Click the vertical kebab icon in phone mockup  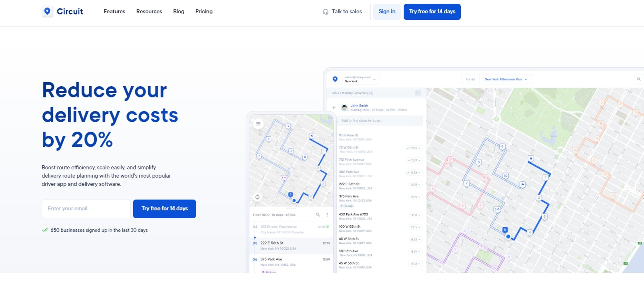pyautogui.click(x=327, y=215)
